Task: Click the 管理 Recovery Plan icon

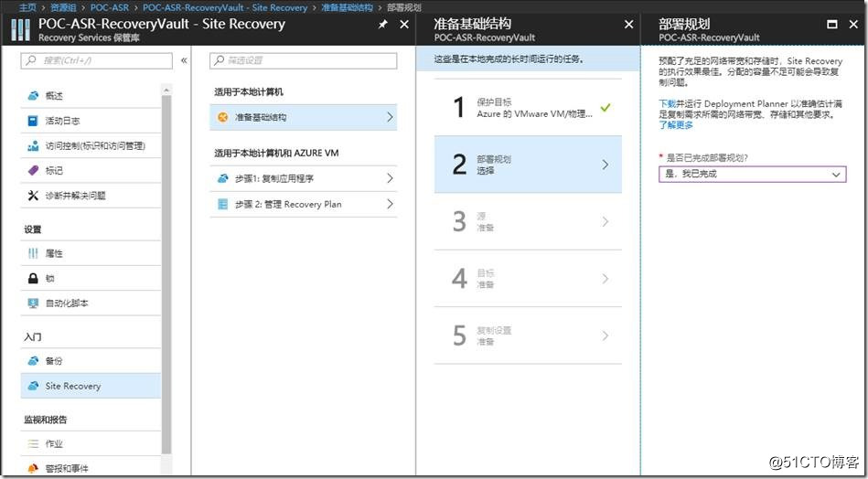Action: tap(222, 204)
